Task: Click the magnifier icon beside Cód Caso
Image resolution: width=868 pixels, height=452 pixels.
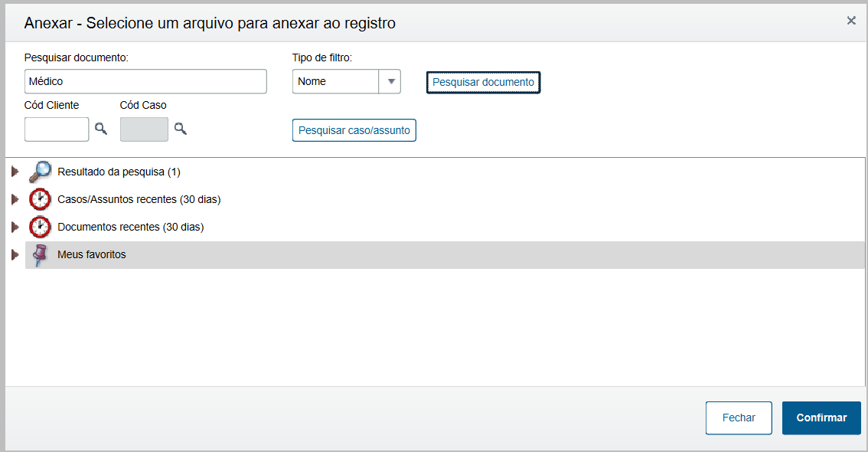Action: tap(180, 129)
